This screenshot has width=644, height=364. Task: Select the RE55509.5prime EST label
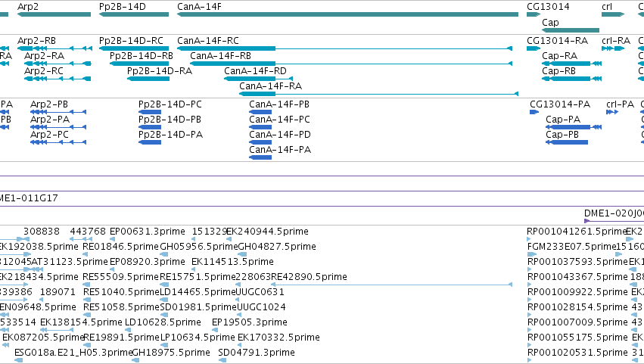pyautogui.click(x=121, y=277)
